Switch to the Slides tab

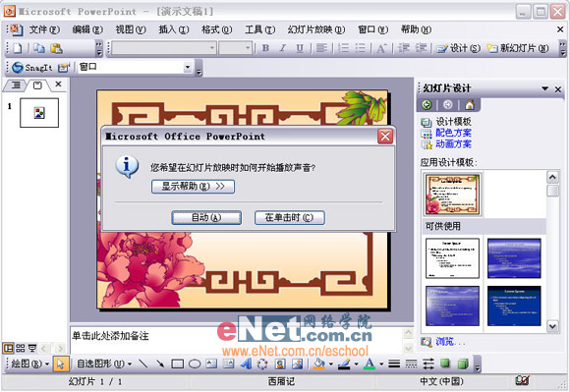pyautogui.click(x=37, y=85)
